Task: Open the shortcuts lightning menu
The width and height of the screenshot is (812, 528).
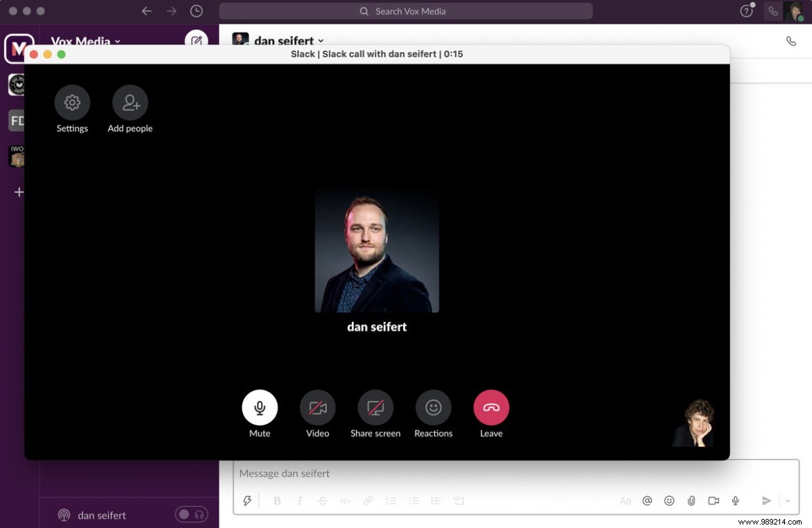Action: coord(247,500)
